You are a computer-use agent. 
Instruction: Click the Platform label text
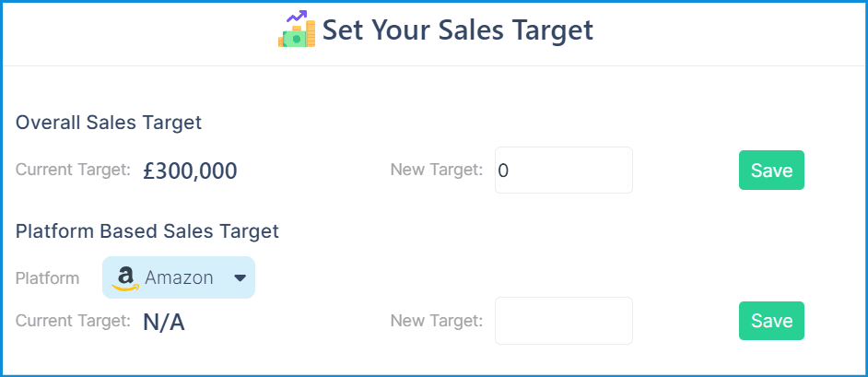tap(48, 277)
